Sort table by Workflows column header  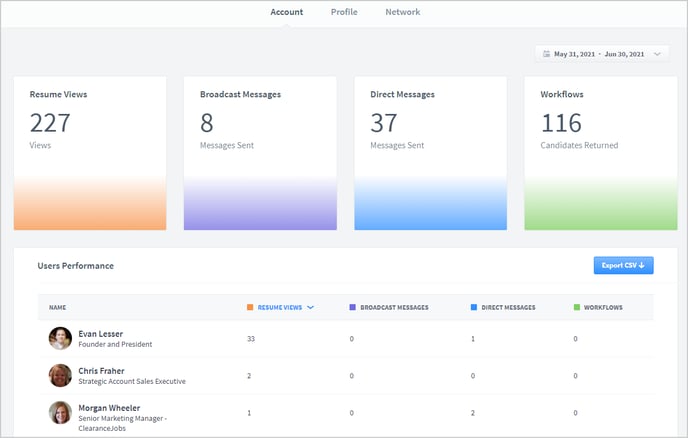[603, 308]
